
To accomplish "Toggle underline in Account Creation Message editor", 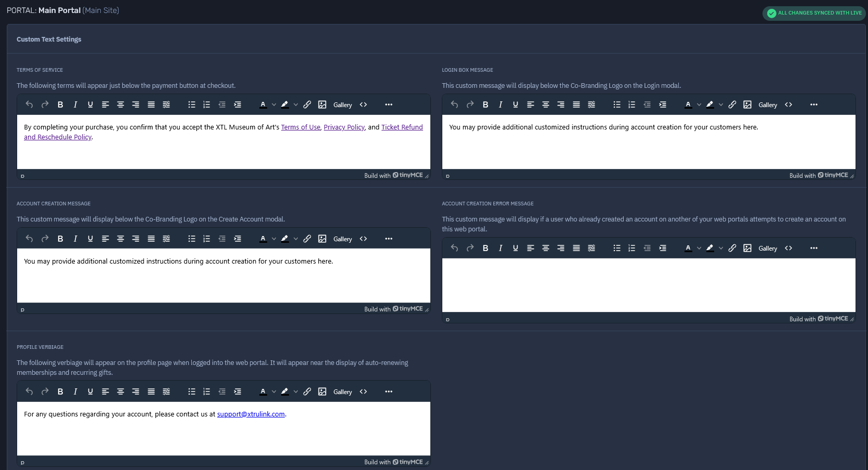I will coord(90,239).
